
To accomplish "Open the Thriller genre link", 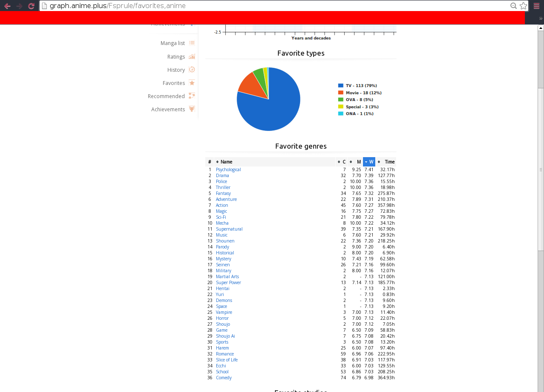I will (223, 188).
